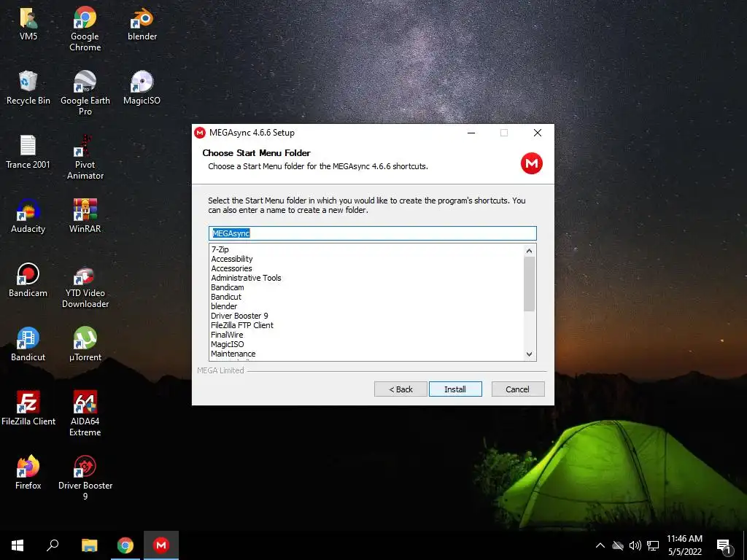747x560 pixels.
Task: Select Maintenance in the folder list
Action: tap(233, 354)
